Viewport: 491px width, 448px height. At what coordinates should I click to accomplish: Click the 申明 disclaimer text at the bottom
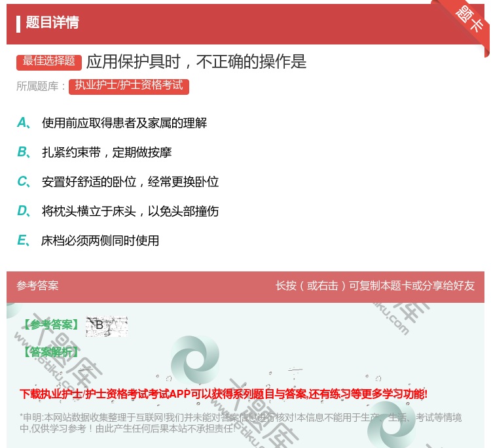(x=240, y=423)
